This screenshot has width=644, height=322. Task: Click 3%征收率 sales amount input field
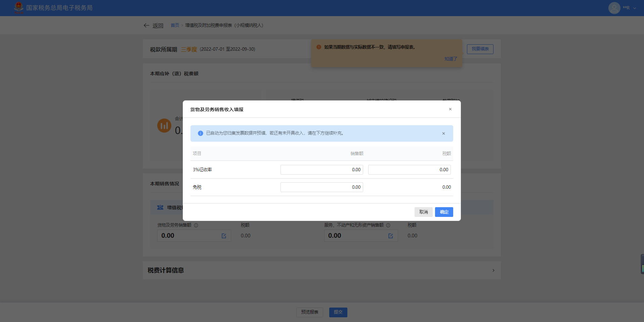[321, 170]
